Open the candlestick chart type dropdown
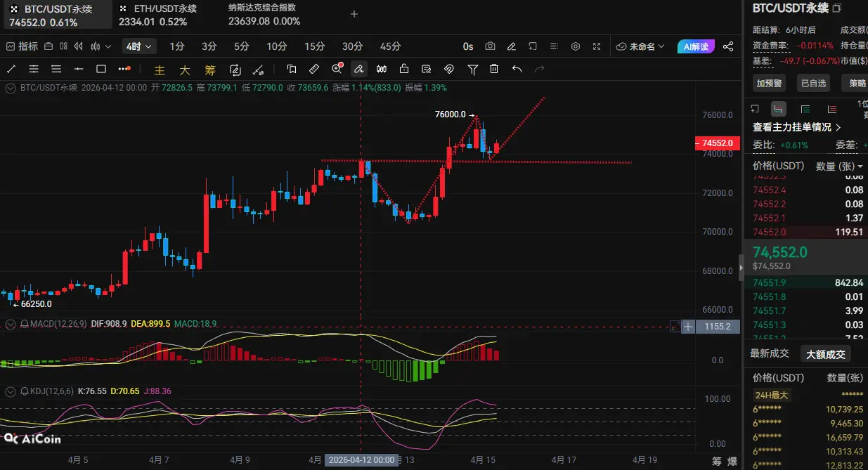Screen dimensions: 868x470 [101, 46]
